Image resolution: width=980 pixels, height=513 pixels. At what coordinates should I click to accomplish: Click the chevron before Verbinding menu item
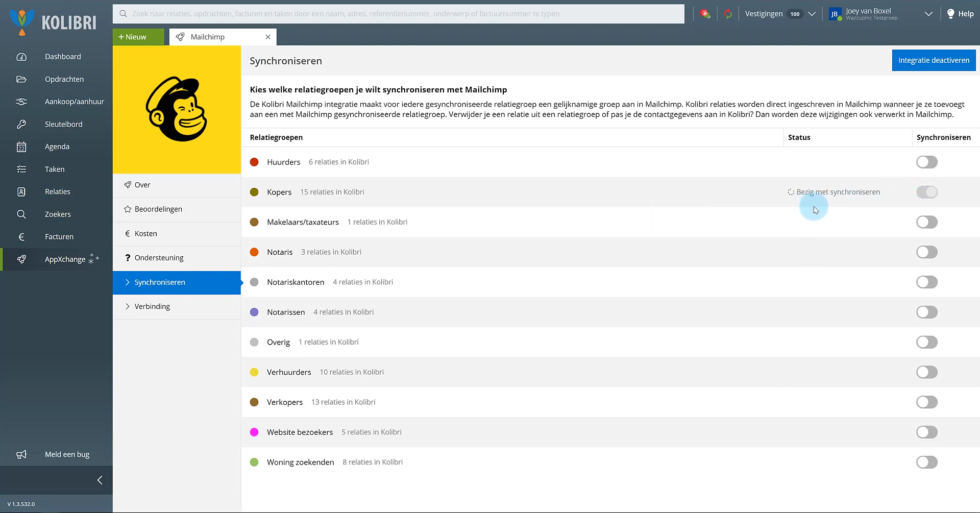[127, 306]
